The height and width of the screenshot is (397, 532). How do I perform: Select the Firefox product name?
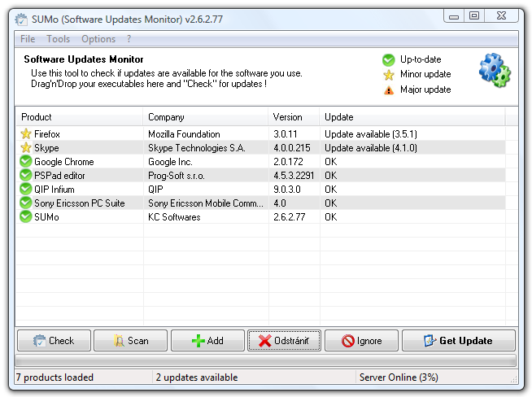point(47,134)
